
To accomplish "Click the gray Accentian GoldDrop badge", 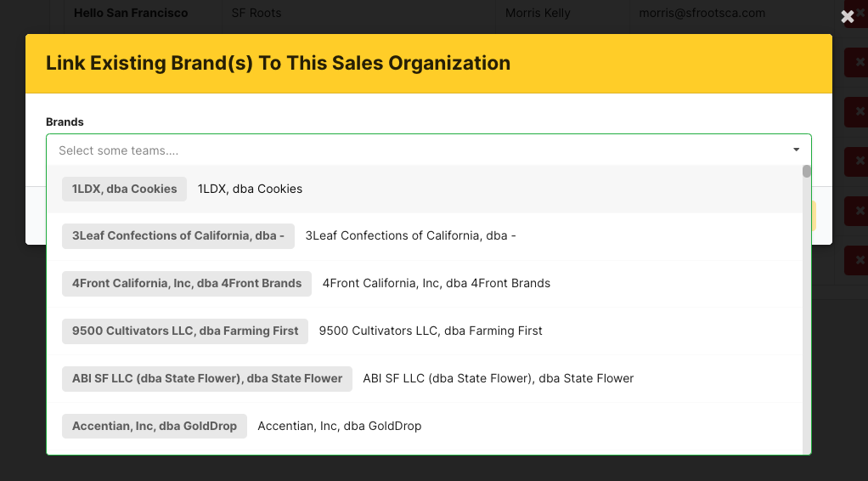I will pyautogui.click(x=155, y=427).
